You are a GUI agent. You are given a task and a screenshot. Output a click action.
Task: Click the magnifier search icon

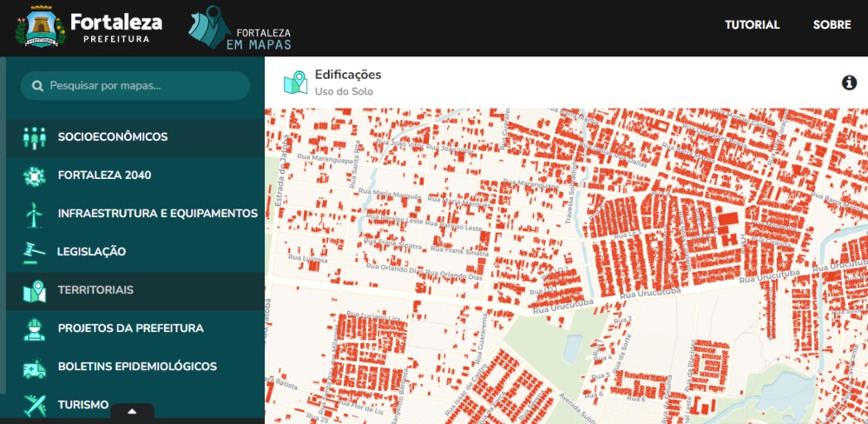click(37, 86)
